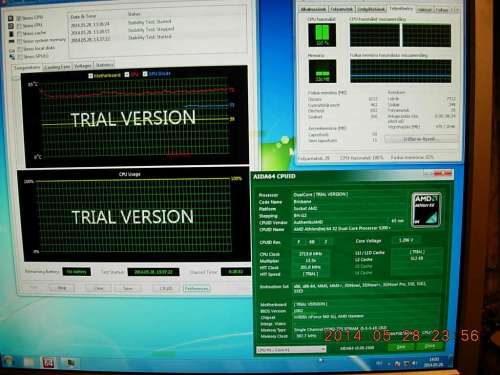Click the red AIDA64 taskbar icon
The image size is (500, 375).
49,362
